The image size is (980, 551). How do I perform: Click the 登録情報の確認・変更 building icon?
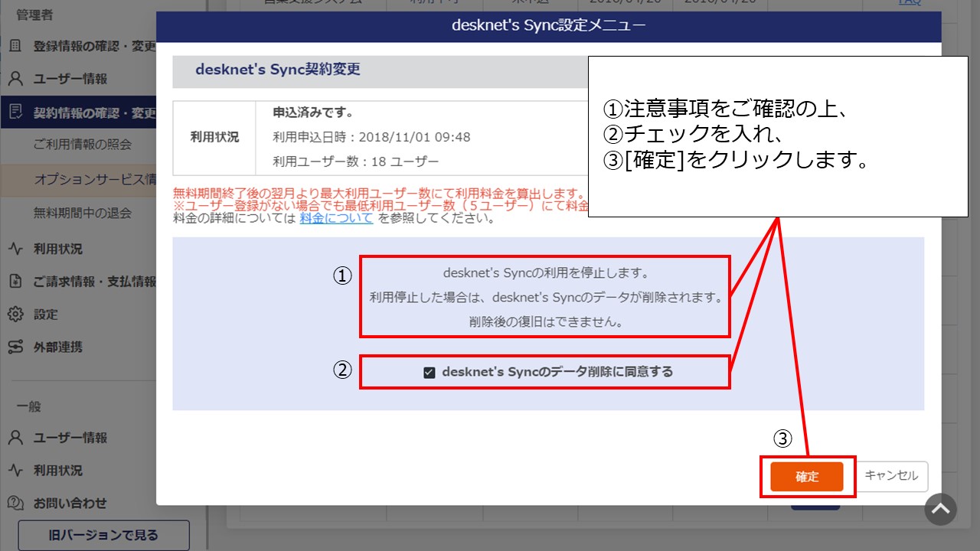(15, 46)
